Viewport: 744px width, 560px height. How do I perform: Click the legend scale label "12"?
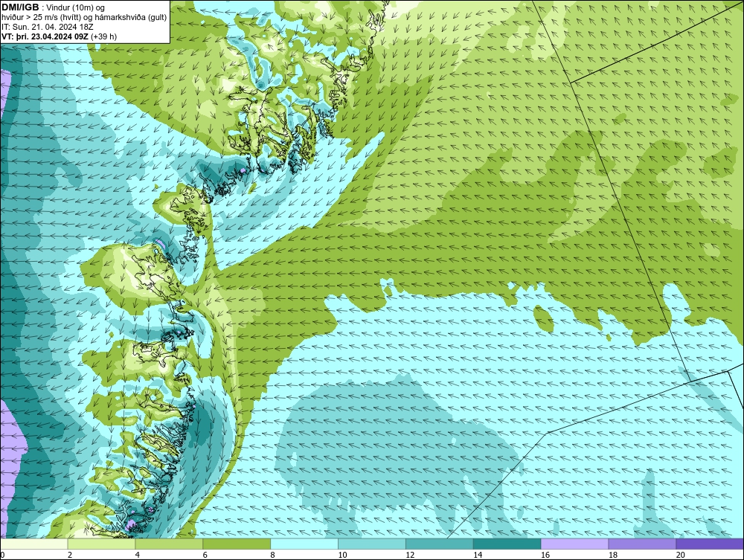pos(410,555)
